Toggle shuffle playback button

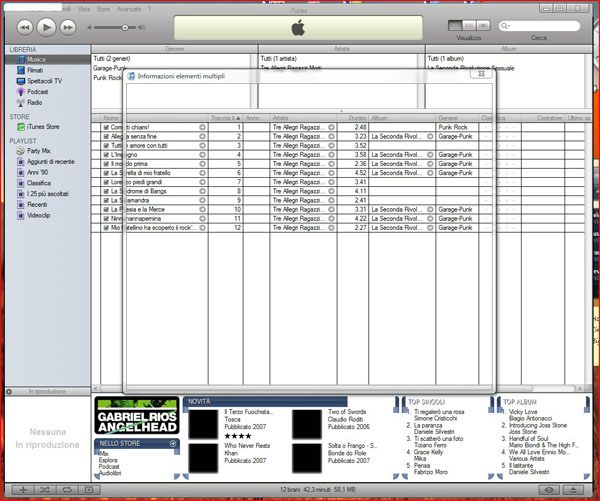(x=45, y=490)
